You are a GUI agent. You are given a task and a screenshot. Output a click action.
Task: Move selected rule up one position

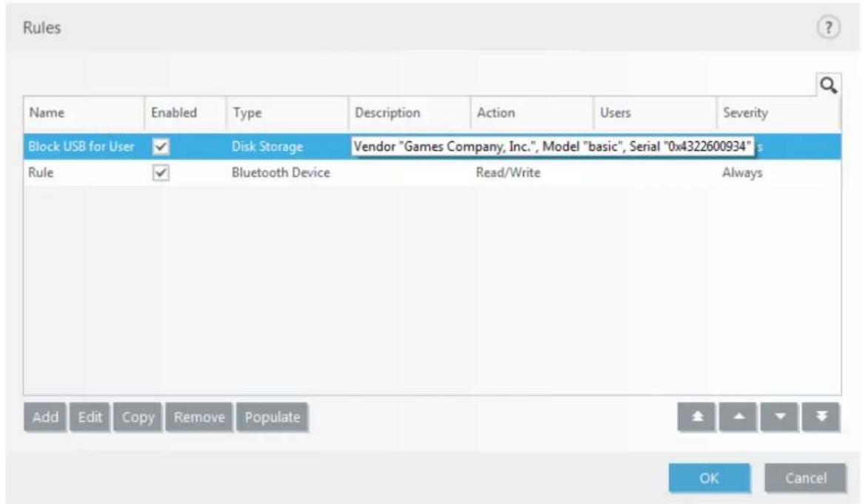(x=738, y=417)
